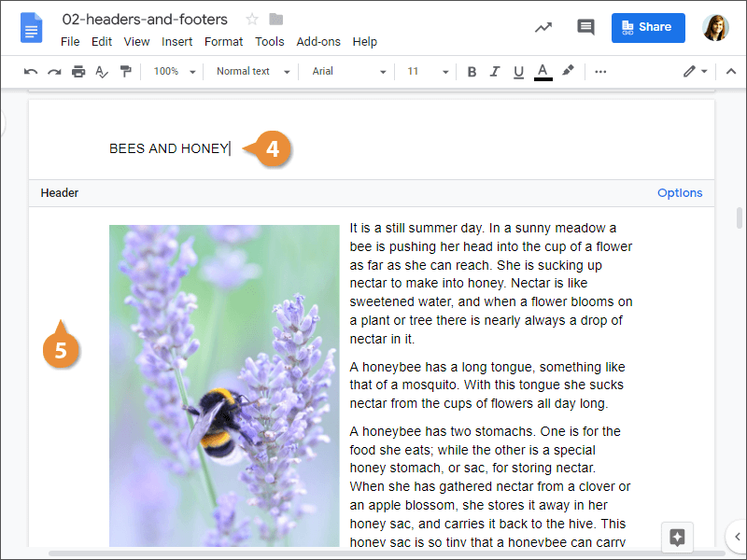
Task: Select the Paint format roller
Action: click(126, 72)
